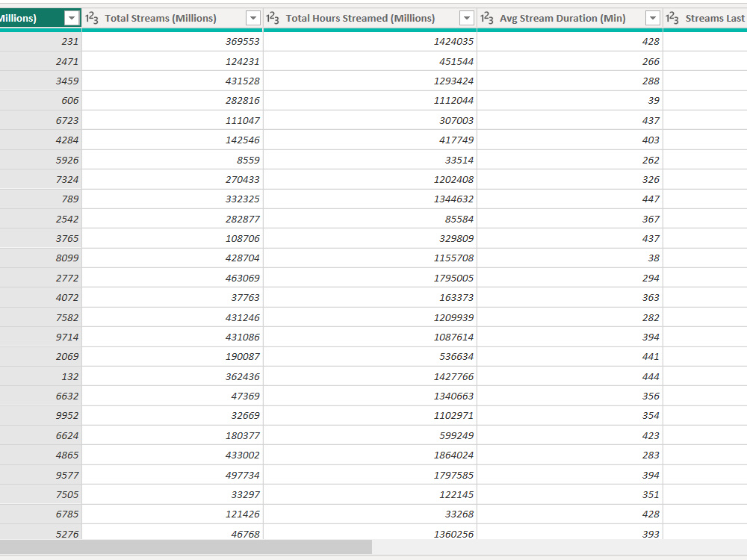The width and height of the screenshot is (747, 560).
Task: Click data type icon of Streams Last column
Action: (672, 19)
